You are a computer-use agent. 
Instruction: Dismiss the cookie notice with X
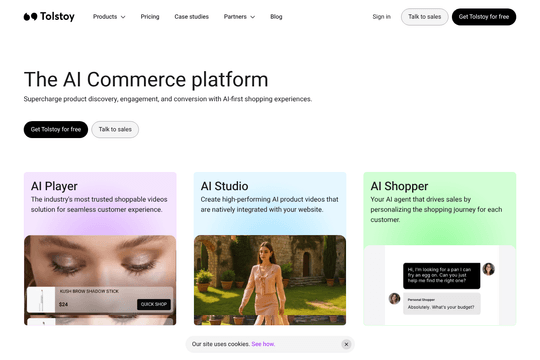(346, 344)
